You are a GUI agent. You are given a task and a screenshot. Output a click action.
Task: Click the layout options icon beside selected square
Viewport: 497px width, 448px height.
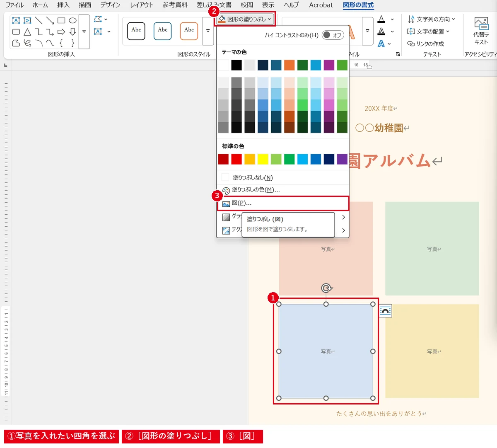[386, 311]
